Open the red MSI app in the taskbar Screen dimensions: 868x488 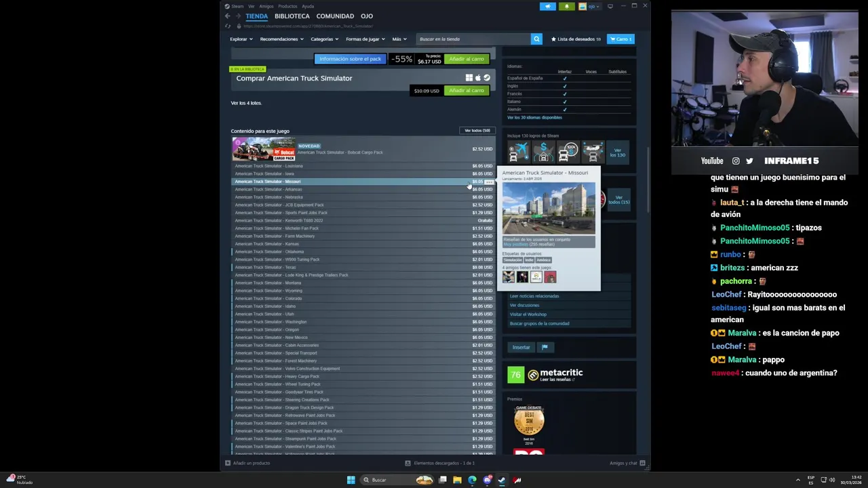pyautogui.click(x=517, y=480)
